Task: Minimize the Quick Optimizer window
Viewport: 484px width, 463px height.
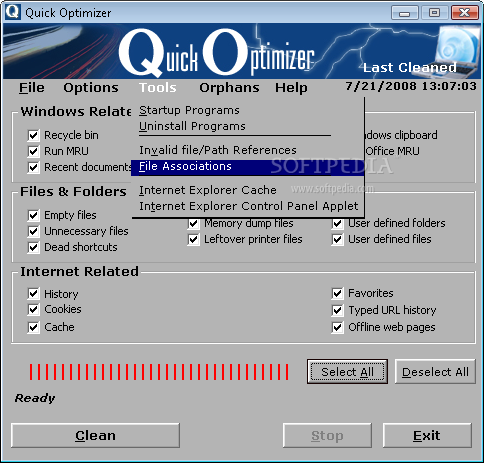Action: [405, 13]
